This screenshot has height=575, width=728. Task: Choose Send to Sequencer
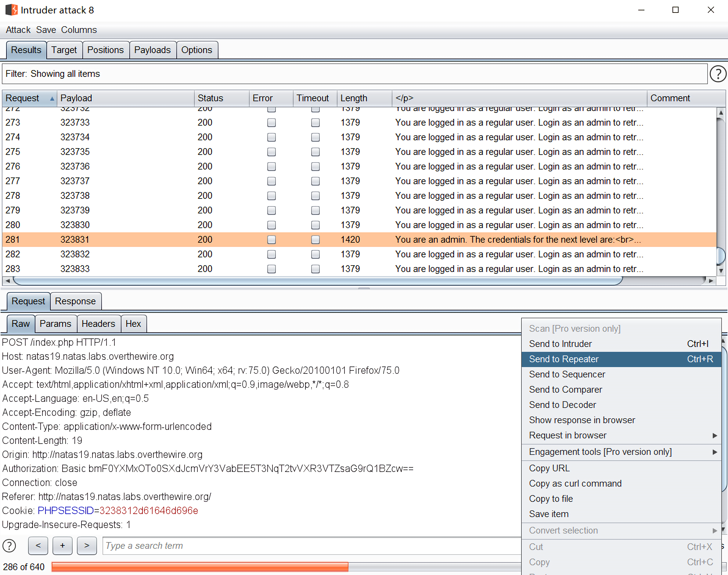coord(621,374)
